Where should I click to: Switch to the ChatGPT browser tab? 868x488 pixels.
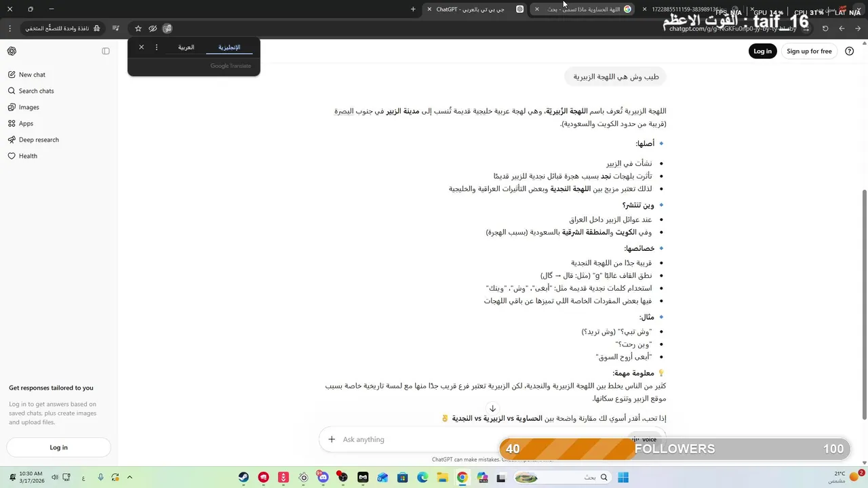[475, 9]
